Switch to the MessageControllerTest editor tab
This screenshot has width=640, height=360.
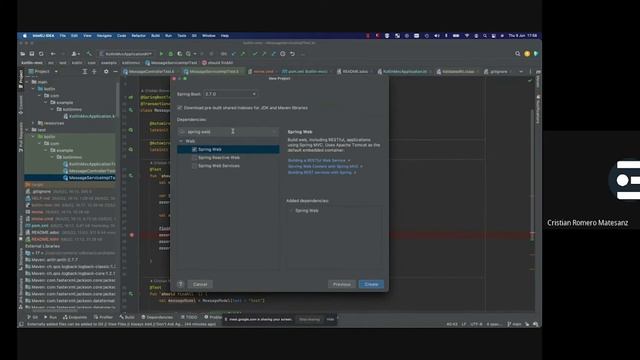(x=151, y=71)
